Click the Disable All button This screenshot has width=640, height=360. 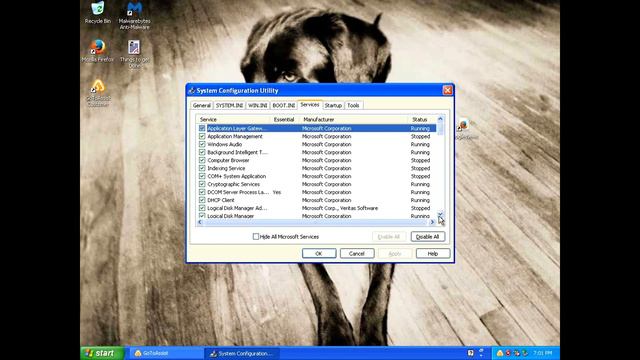[427, 237]
